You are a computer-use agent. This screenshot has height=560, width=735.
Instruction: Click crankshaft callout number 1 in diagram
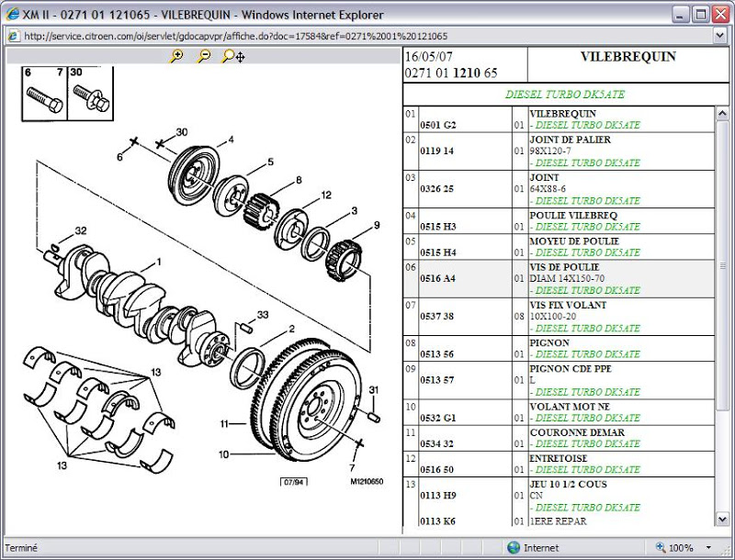pos(159,262)
